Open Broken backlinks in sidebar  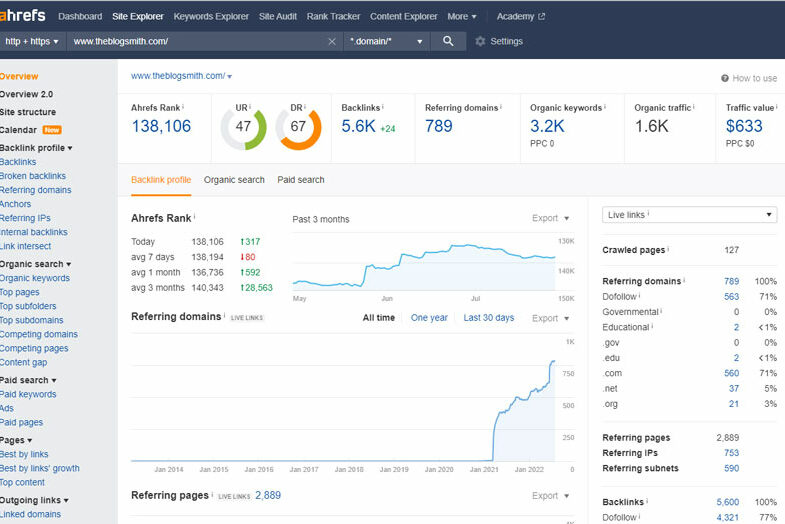[33, 176]
